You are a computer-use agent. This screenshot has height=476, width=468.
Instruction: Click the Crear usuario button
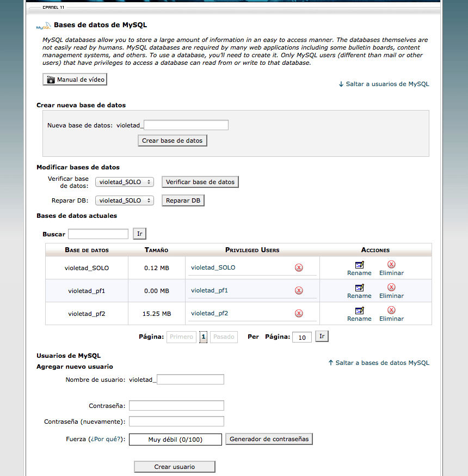175,467
